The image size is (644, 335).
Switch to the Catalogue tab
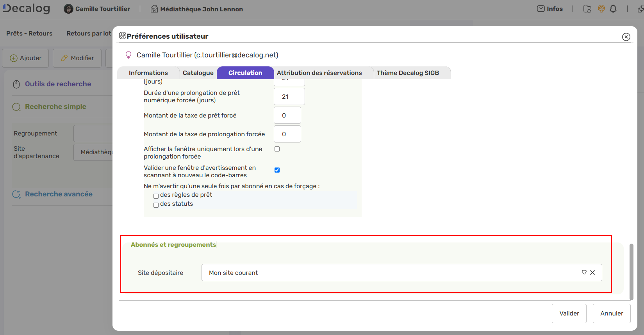click(198, 73)
